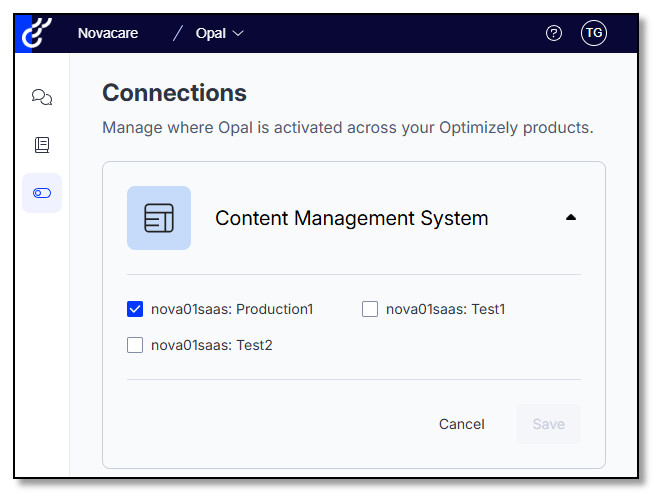Click the Content Management System heading

coord(351,218)
